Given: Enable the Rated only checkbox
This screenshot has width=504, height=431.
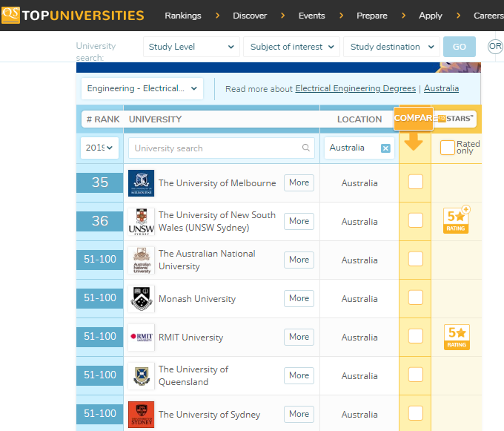Looking at the screenshot, I should (x=447, y=148).
